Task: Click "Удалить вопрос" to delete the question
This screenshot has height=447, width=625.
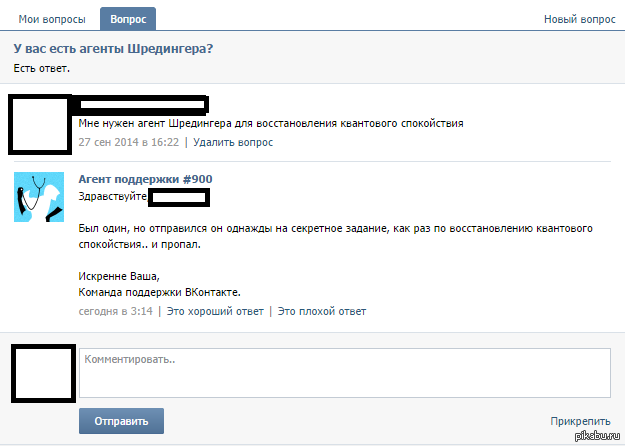Action: tap(233, 143)
